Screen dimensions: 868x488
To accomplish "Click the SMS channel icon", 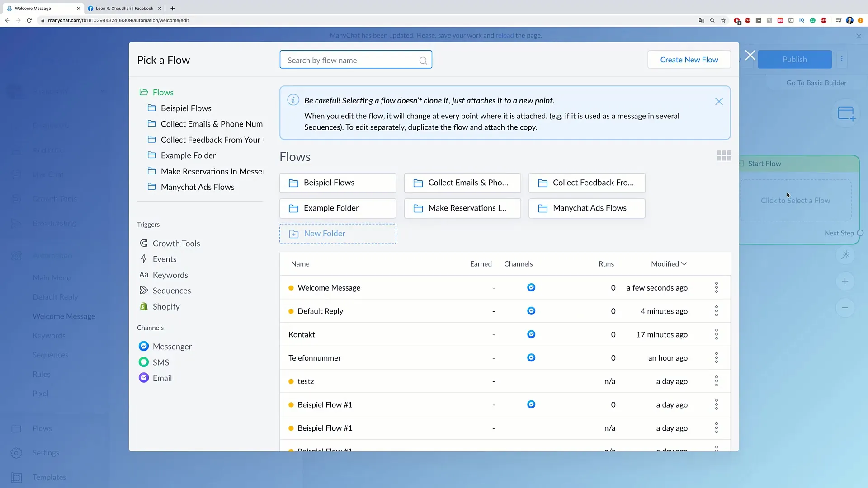I will click(x=144, y=361).
